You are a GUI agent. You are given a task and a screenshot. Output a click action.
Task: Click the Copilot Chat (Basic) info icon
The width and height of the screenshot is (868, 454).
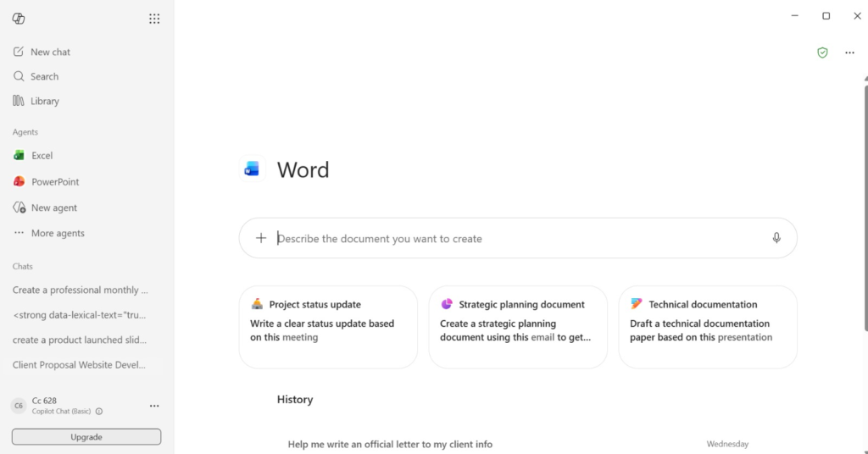(x=99, y=412)
